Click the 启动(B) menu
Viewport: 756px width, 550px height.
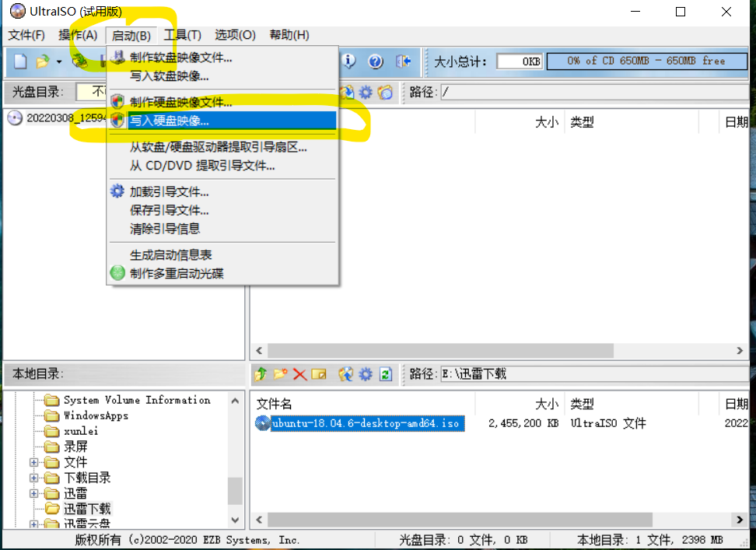pyautogui.click(x=131, y=35)
